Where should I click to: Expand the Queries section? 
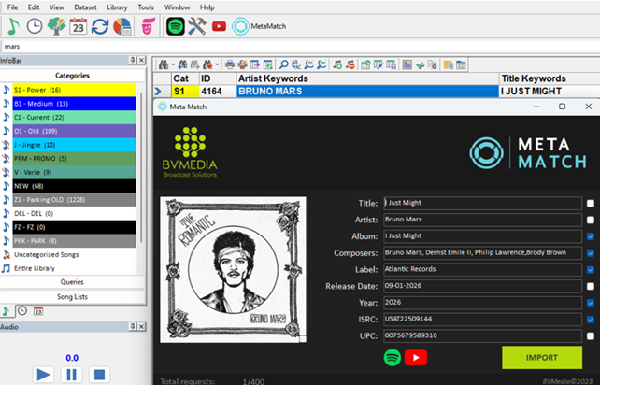coord(72,282)
